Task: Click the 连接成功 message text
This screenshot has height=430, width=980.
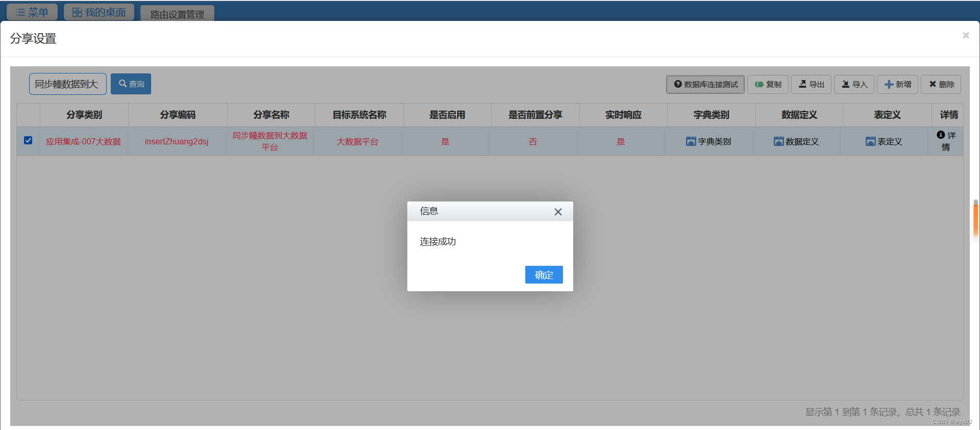Action: click(438, 241)
